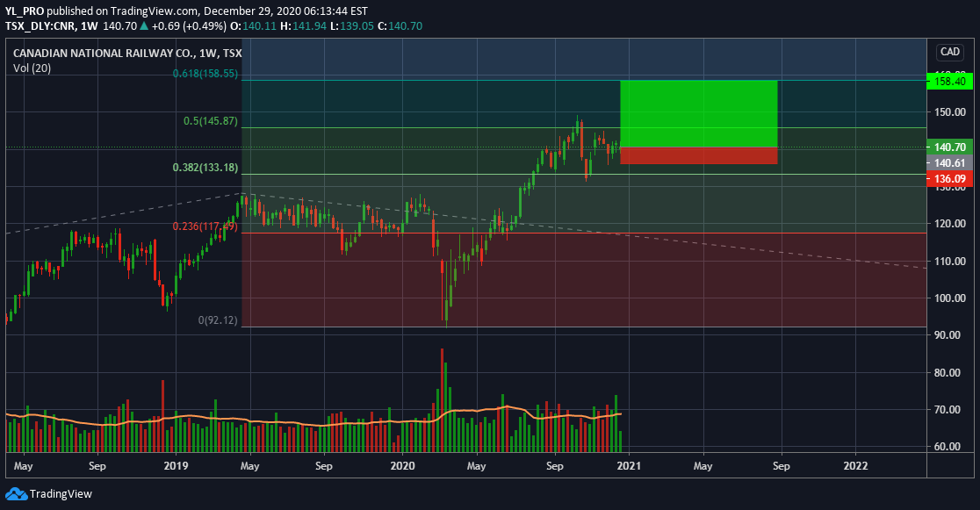Screen dimensions: 980x510
Task: Click the 2022 time axis label
Action: coord(855,466)
